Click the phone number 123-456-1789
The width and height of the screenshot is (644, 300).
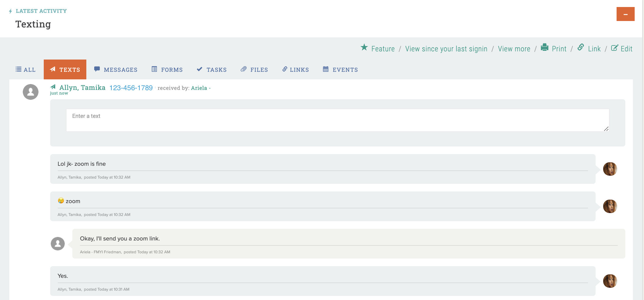coord(131,88)
